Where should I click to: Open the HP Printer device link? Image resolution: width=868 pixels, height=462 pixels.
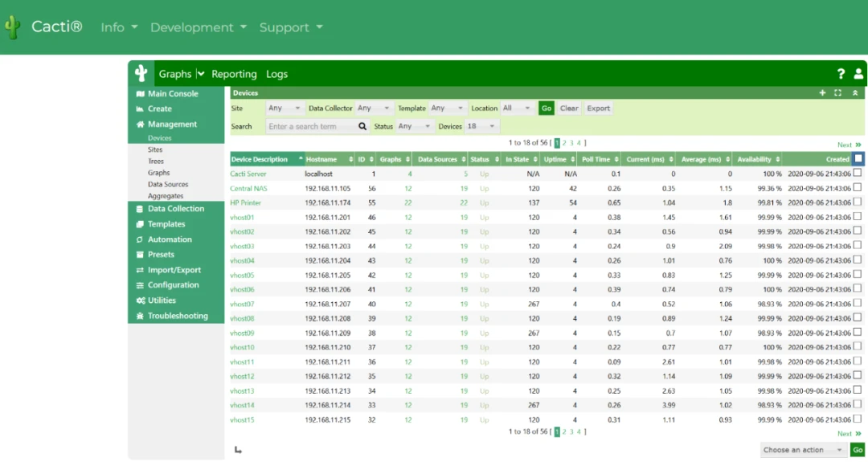[245, 202]
